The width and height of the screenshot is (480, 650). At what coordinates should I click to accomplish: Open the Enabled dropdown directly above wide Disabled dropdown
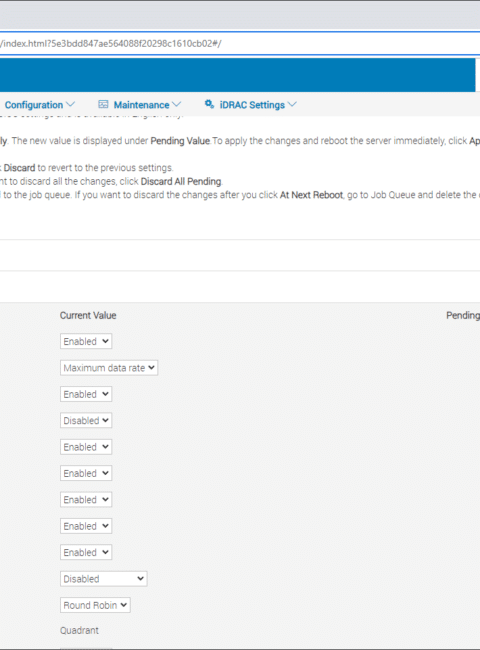[86, 552]
